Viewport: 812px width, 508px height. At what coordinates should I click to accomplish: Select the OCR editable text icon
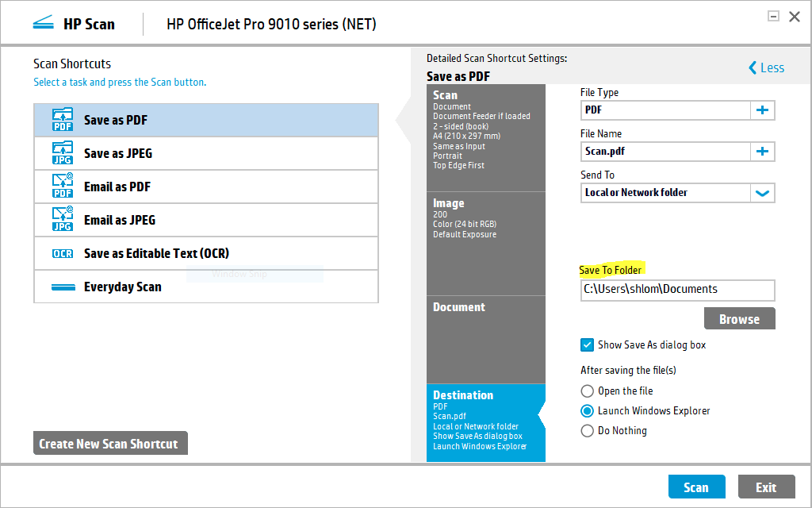(x=62, y=253)
